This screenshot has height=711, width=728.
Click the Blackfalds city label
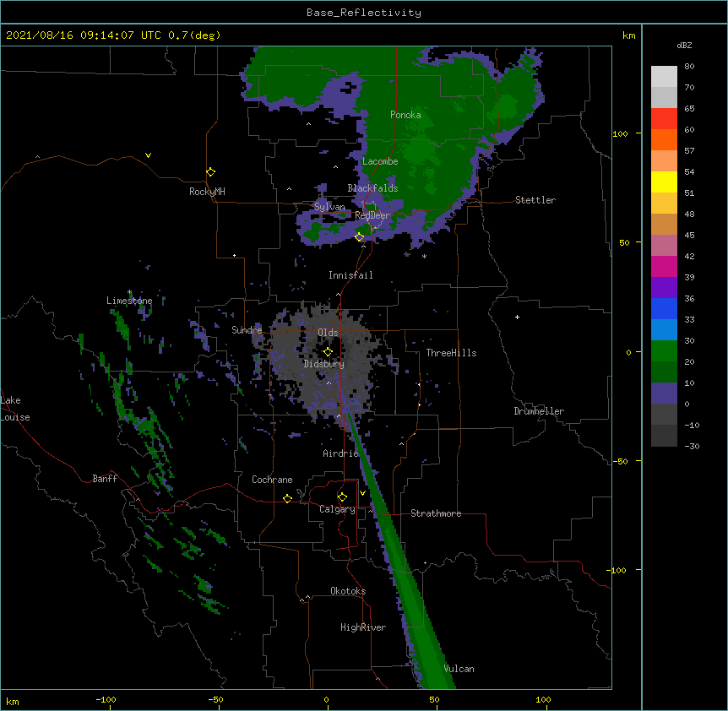coord(372,188)
